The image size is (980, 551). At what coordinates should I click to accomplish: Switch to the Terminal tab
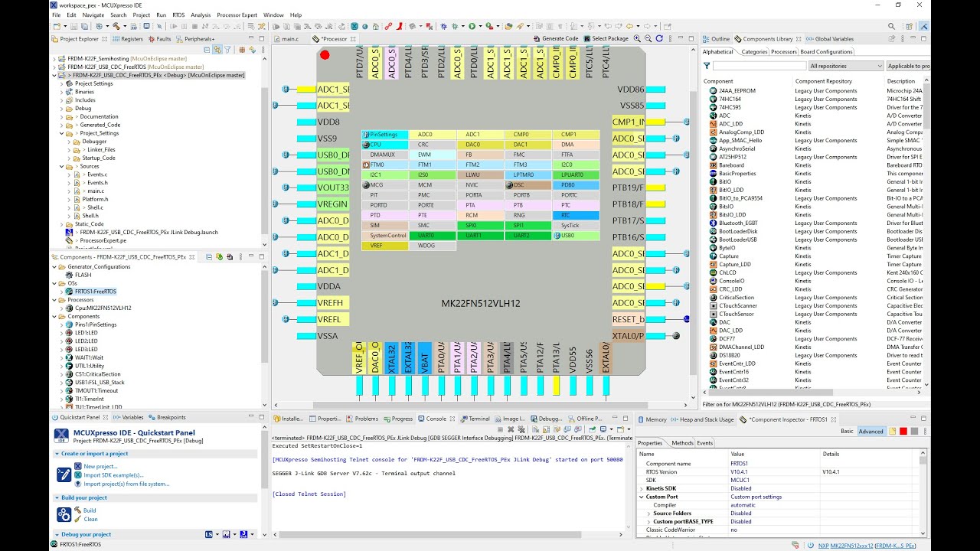(475, 419)
